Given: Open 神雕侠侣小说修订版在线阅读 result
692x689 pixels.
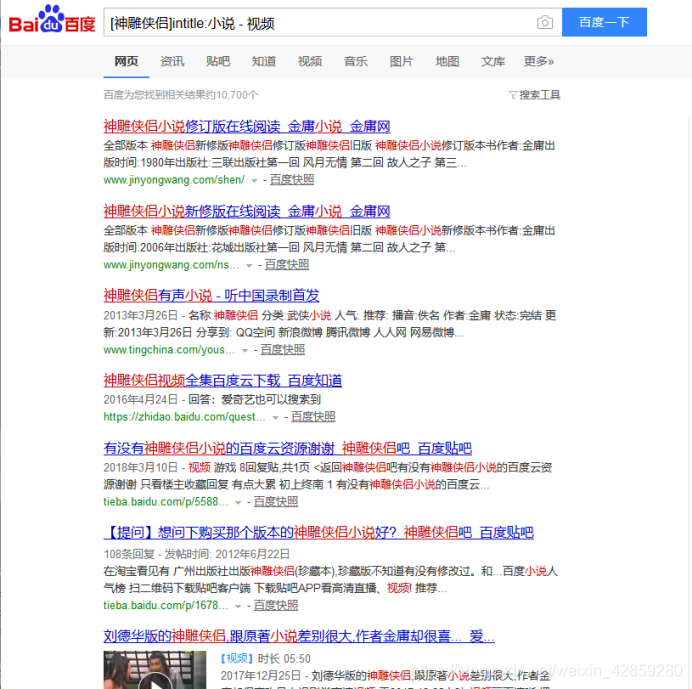Looking at the screenshot, I should click(x=247, y=127).
